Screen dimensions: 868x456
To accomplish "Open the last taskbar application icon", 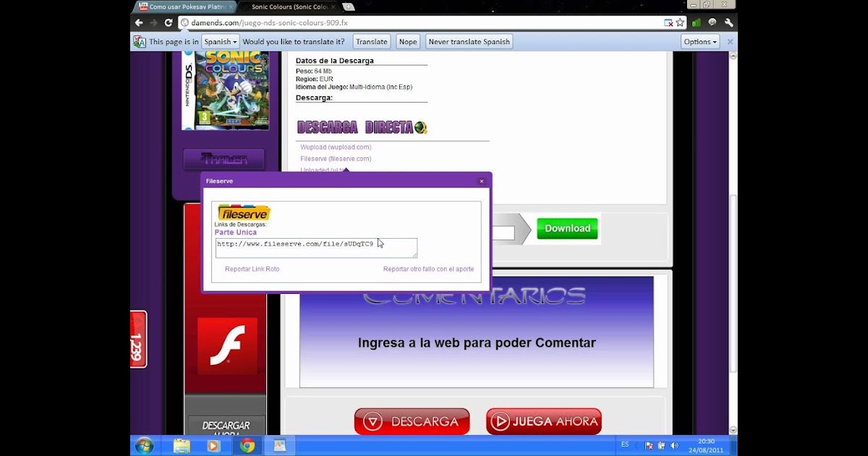I will tap(280, 446).
